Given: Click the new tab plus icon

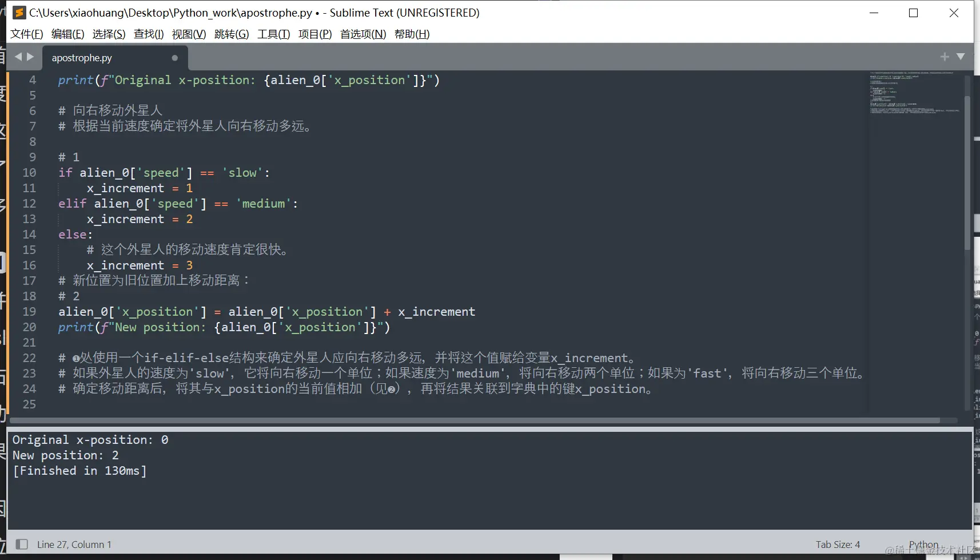Looking at the screenshot, I should [945, 57].
